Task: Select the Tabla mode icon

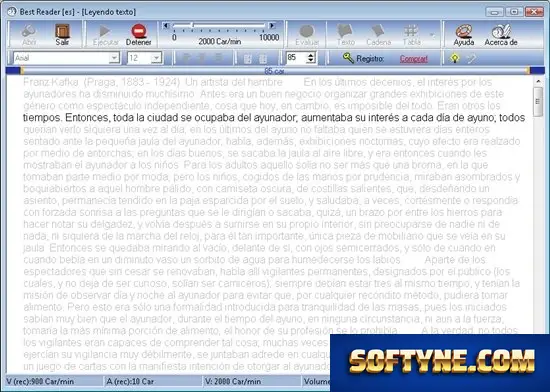Action: 411,31
